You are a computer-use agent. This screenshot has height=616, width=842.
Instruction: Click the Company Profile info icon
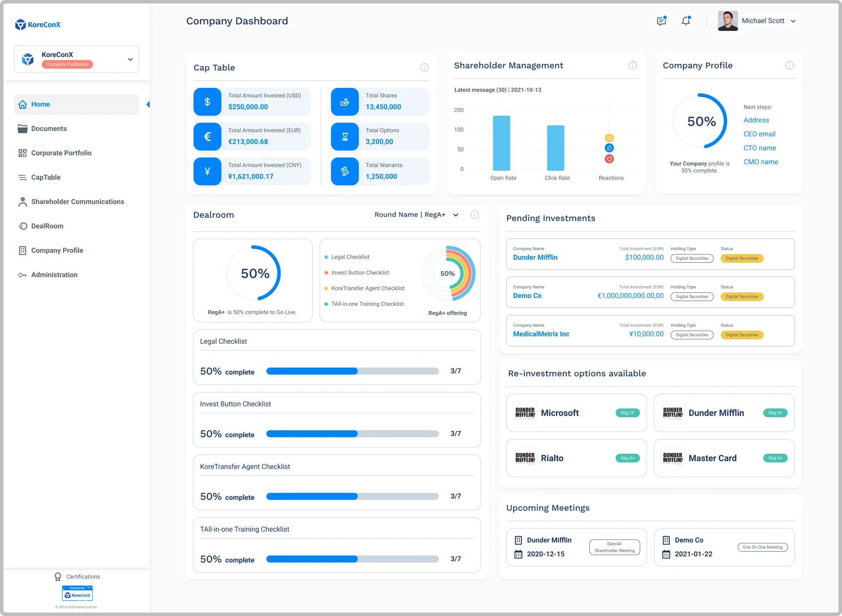789,65
